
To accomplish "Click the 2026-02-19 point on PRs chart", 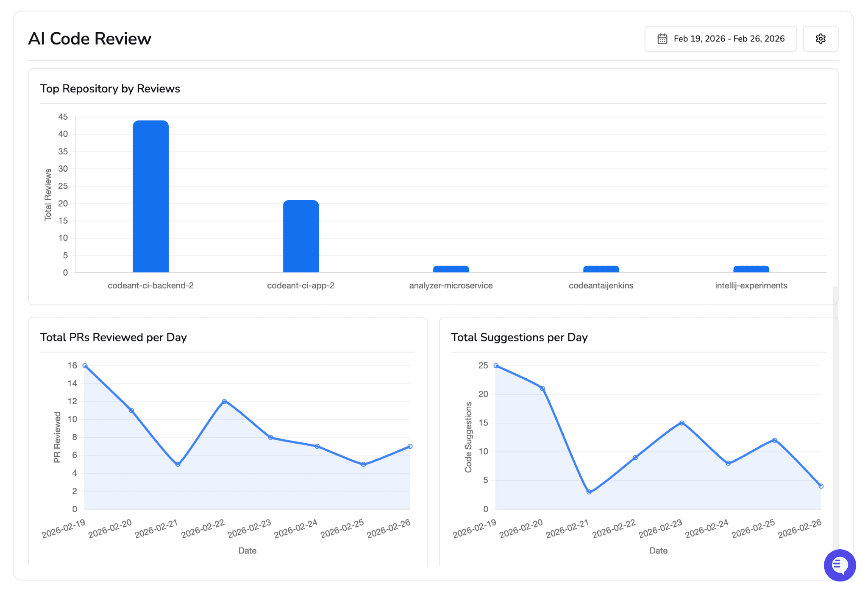I will point(85,366).
